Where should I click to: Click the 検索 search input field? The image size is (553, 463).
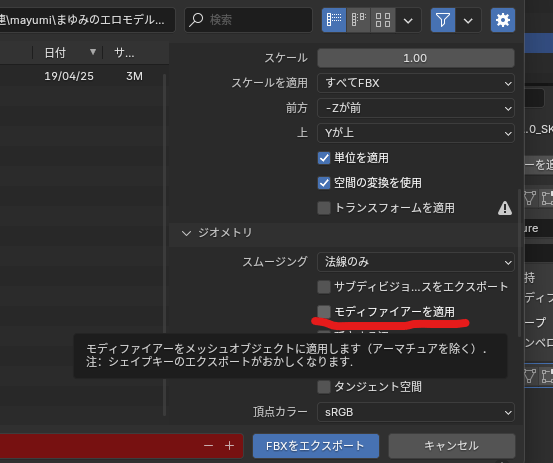point(248,20)
